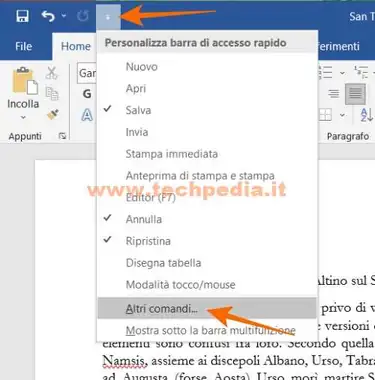375x380 pixels.
Task: Click the numbered list icon
Action: (326, 72)
